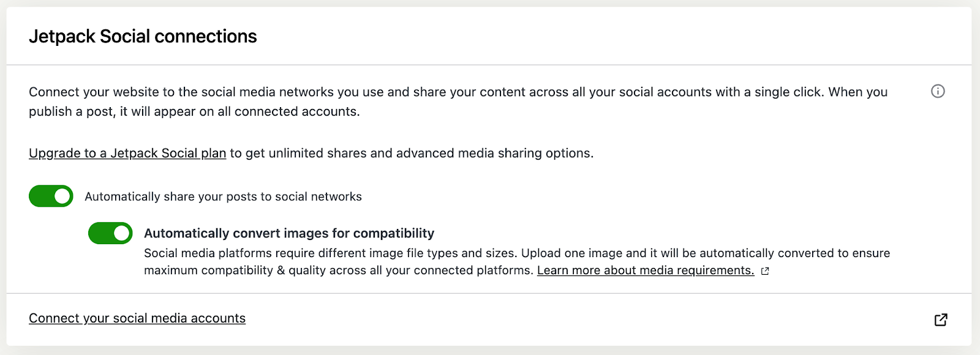Image resolution: width=980 pixels, height=355 pixels.
Task: Open Learn more about media requirements
Action: tap(645, 270)
